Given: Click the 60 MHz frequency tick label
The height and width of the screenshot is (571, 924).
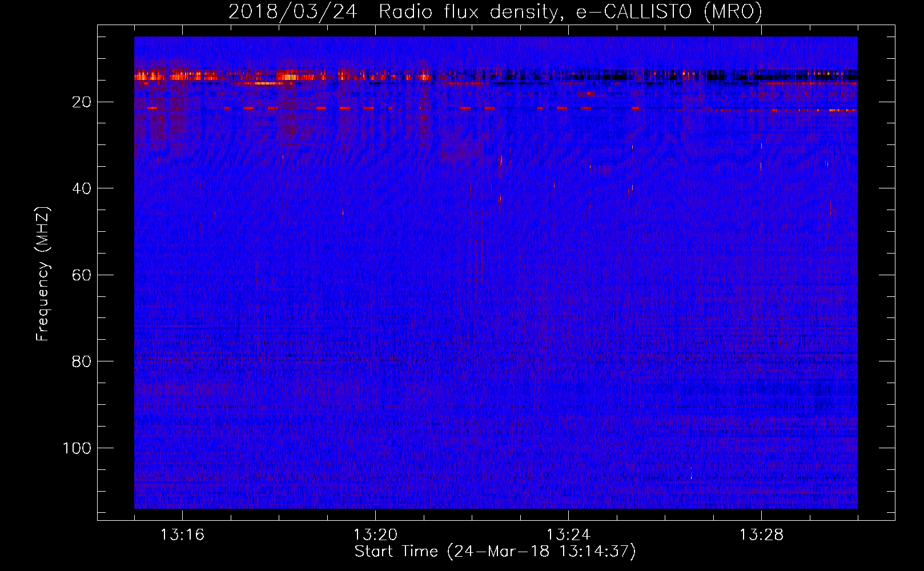Looking at the screenshot, I should click(82, 275).
